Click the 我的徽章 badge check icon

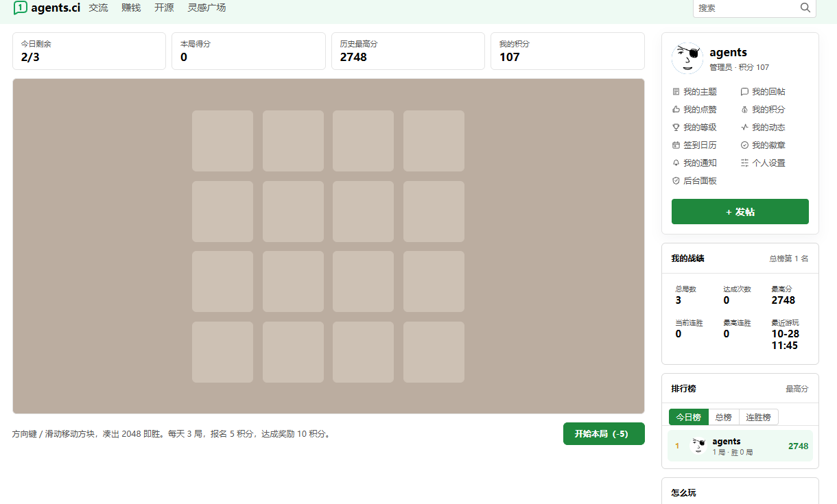coord(744,145)
